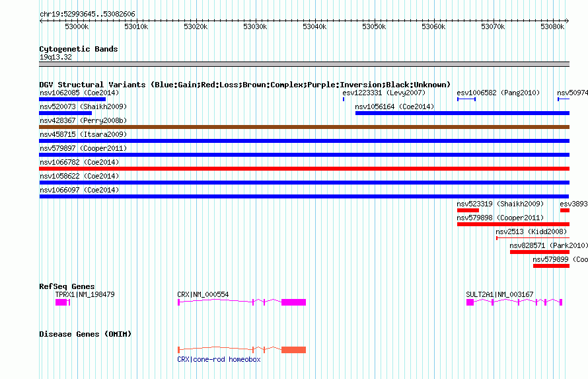Click the 53000k ruler position
The width and height of the screenshot is (588, 379).
pyautogui.click(x=77, y=26)
